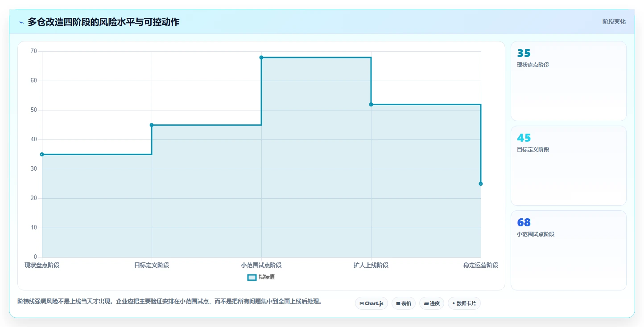Click the 扩大上线阶段 data point at 52
644x327 pixels.
[x=371, y=105]
